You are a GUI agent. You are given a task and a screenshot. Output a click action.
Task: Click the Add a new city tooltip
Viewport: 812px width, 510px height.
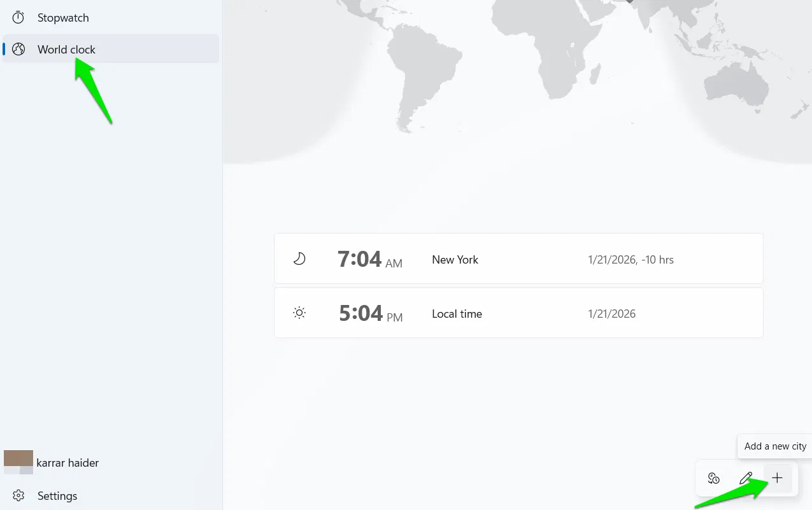774,446
